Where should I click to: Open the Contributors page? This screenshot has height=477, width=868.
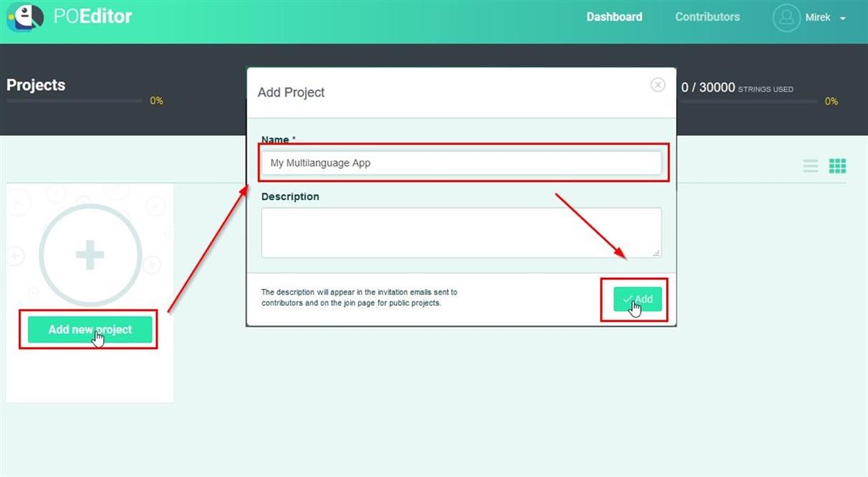tap(707, 16)
